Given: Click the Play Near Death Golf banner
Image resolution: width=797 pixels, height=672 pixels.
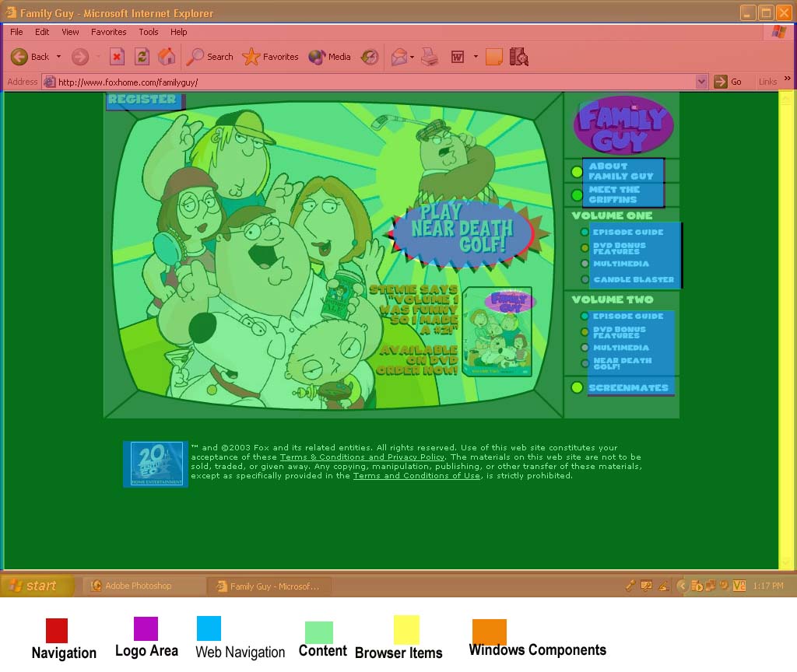Looking at the screenshot, I should pos(462,231).
